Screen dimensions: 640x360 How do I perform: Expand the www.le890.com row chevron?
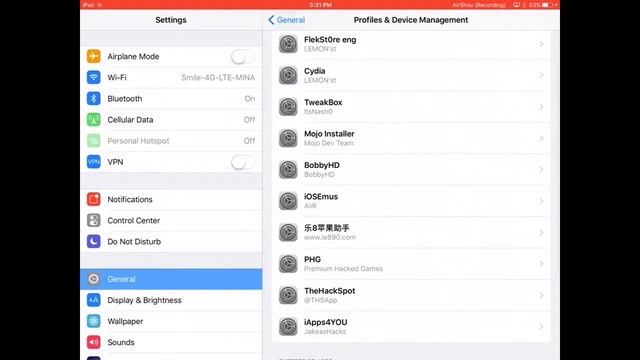click(541, 232)
